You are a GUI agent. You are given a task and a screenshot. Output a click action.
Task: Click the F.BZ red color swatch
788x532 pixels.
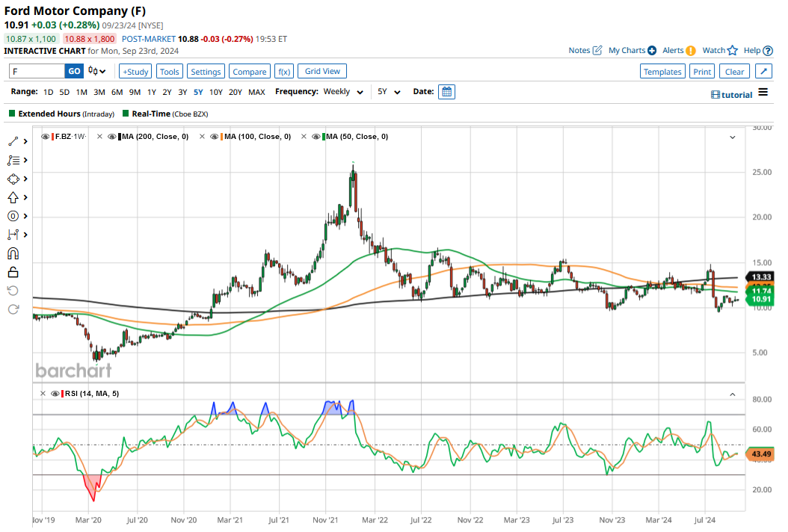tap(53, 137)
